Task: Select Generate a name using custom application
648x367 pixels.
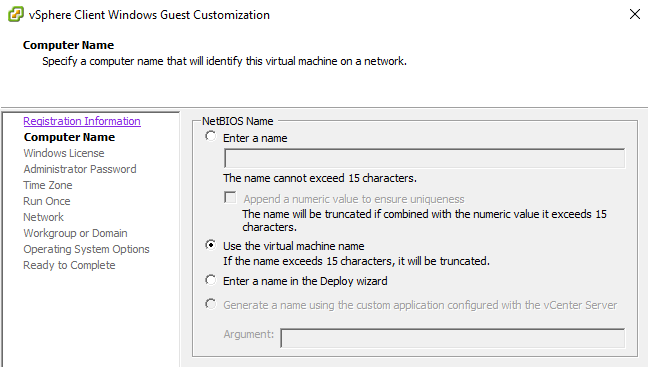Action: (x=211, y=305)
